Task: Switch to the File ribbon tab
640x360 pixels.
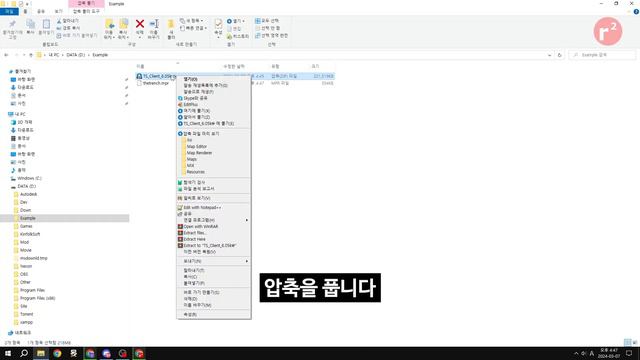Action: pos(9,11)
